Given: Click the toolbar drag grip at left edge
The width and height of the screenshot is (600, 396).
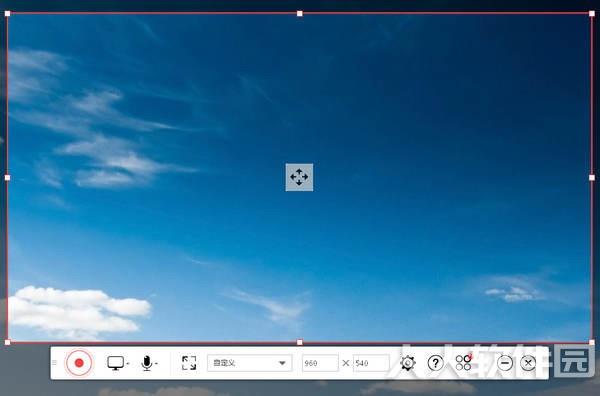Looking at the screenshot, I should 54,362.
